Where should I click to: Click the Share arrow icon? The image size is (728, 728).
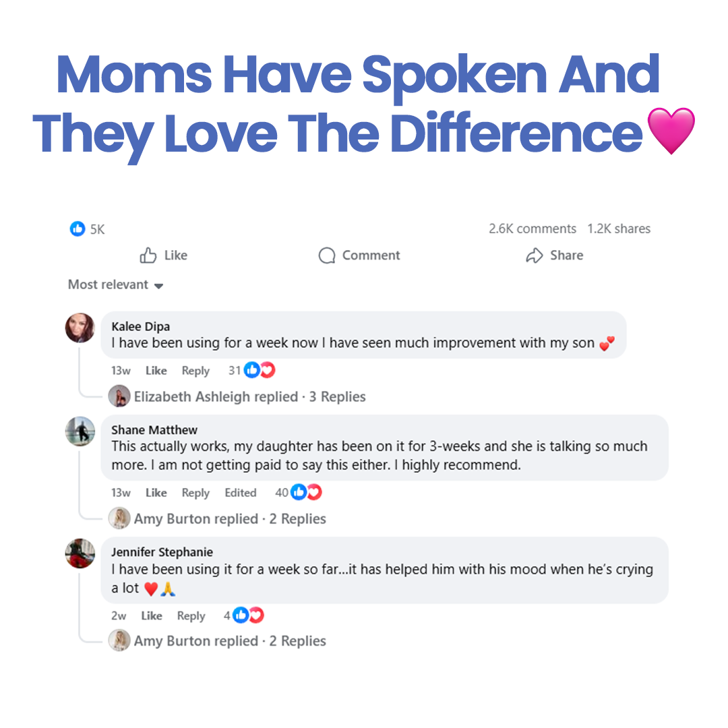(x=535, y=255)
